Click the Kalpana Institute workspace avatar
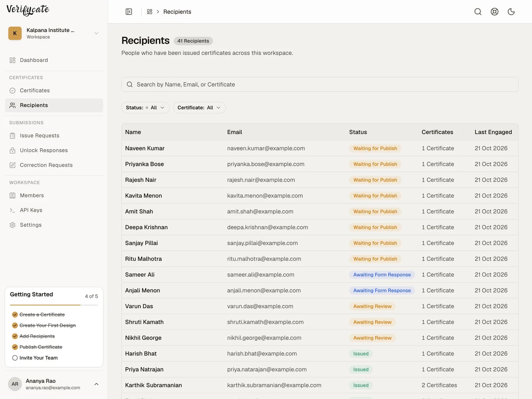The height and width of the screenshot is (399, 532). coord(15,33)
